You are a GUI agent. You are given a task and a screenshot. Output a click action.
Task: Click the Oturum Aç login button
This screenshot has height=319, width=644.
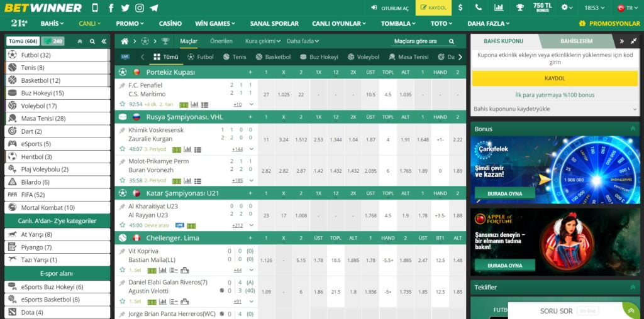390,8
